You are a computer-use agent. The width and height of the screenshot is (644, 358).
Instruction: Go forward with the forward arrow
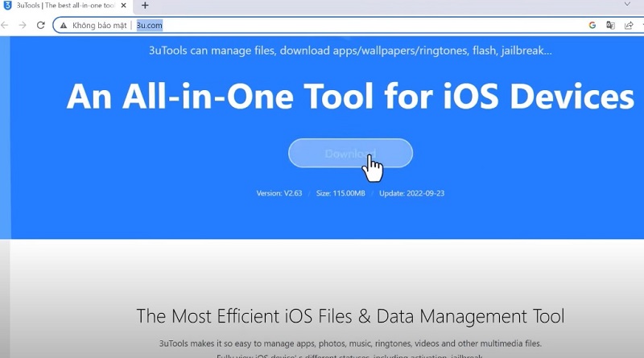pos(23,26)
